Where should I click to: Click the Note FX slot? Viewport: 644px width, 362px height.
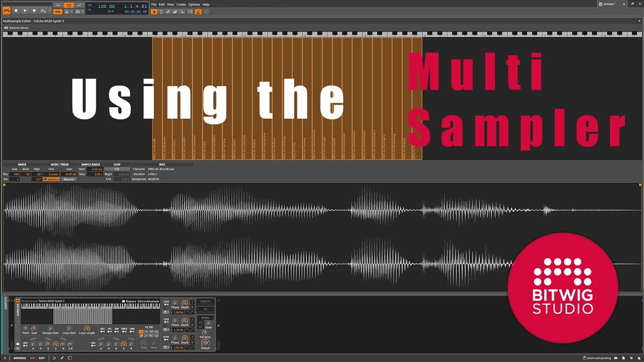[205, 301]
